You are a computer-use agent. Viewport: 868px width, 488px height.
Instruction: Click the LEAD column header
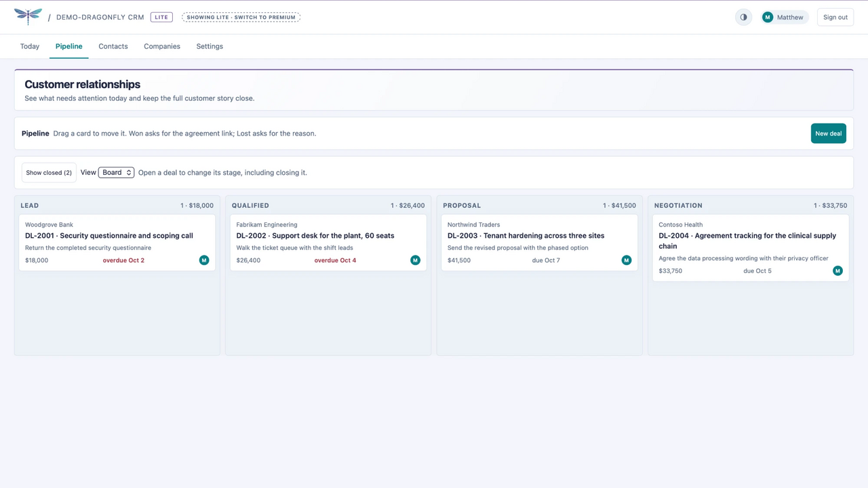(30, 205)
